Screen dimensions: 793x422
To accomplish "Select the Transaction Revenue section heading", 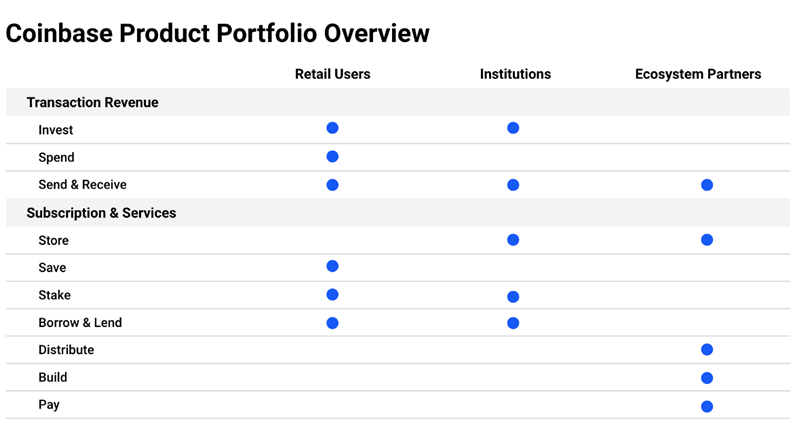I will pyautogui.click(x=93, y=103).
